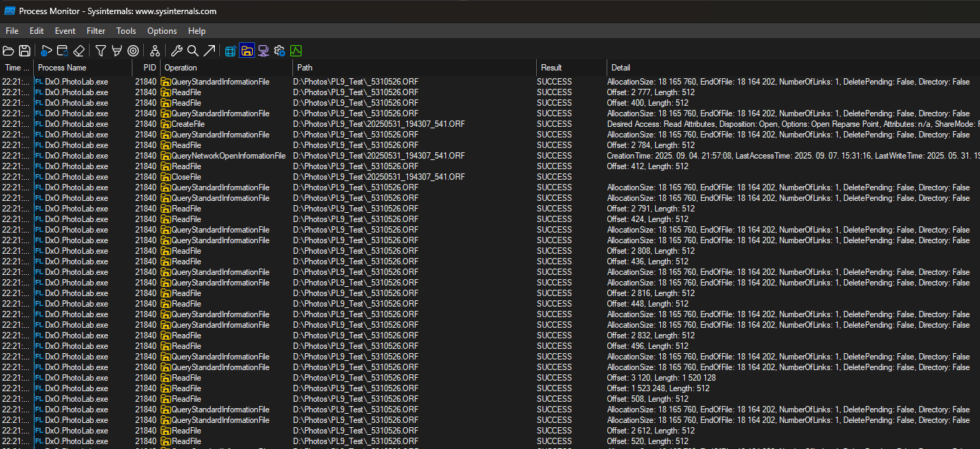980x449 pixels.
Task: Open the Tools menu
Action: 126,31
